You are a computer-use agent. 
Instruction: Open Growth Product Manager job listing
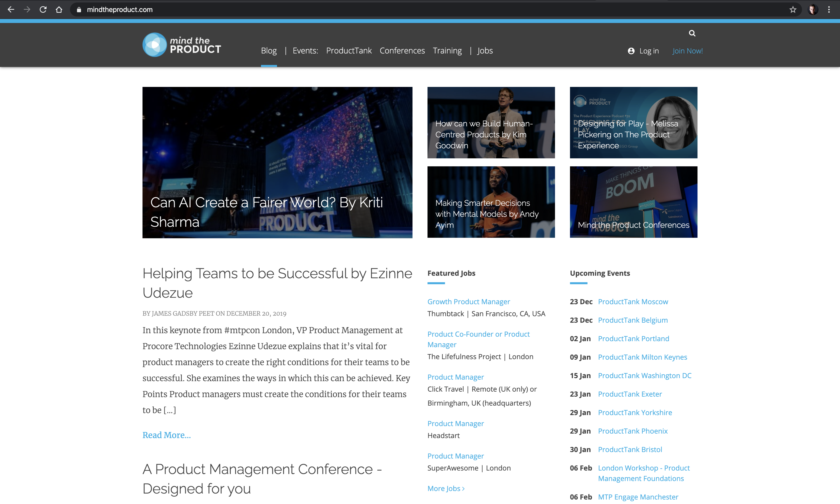tap(468, 302)
